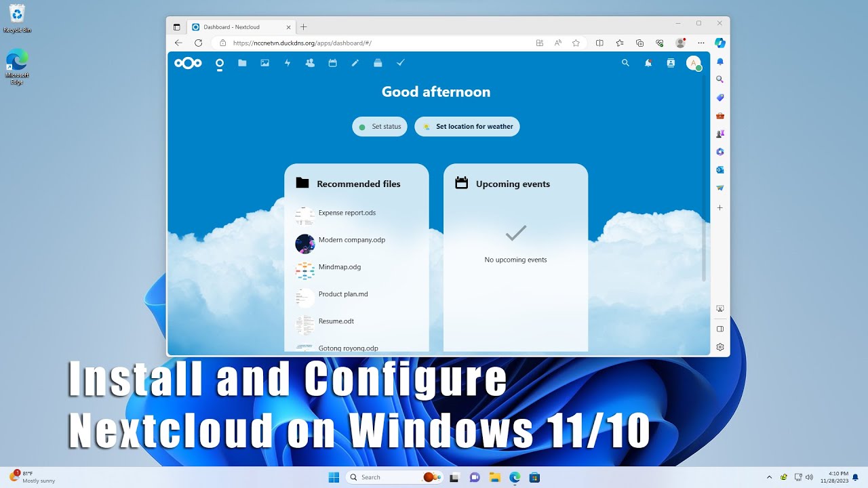Toggle split screen in Edge
868x488 pixels.
[599, 43]
